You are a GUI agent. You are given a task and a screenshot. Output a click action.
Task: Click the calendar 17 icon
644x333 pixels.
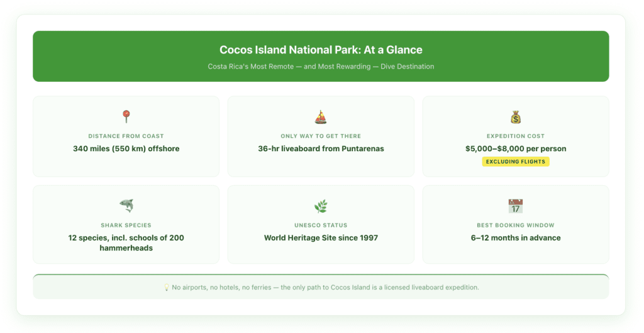pyautogui.click(x=516, y=206)
